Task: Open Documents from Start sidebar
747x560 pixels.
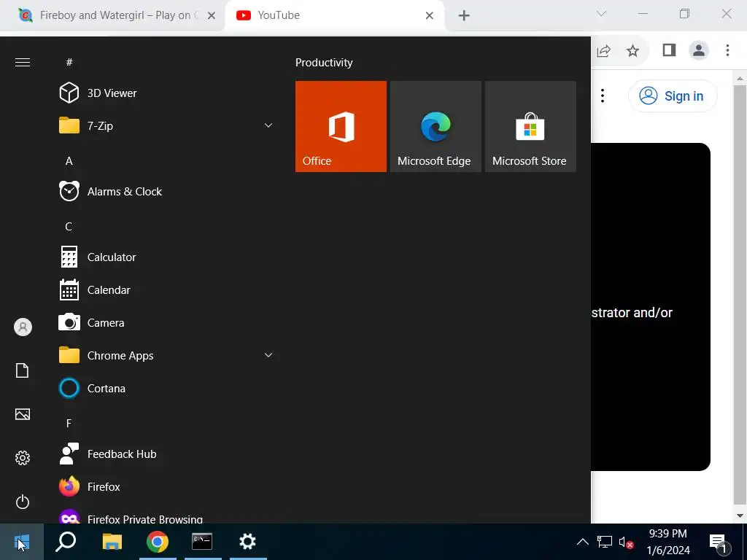Action: click(23, 370)
